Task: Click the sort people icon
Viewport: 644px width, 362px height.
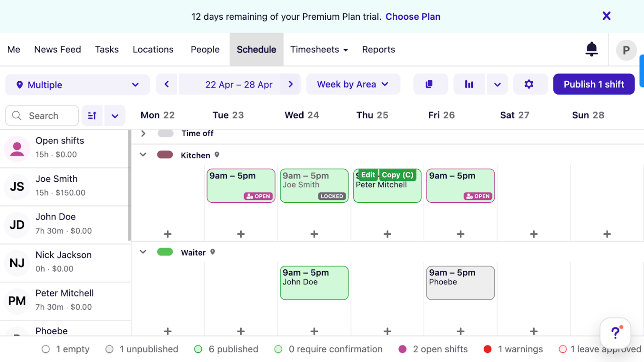Action: click(92, 115)
